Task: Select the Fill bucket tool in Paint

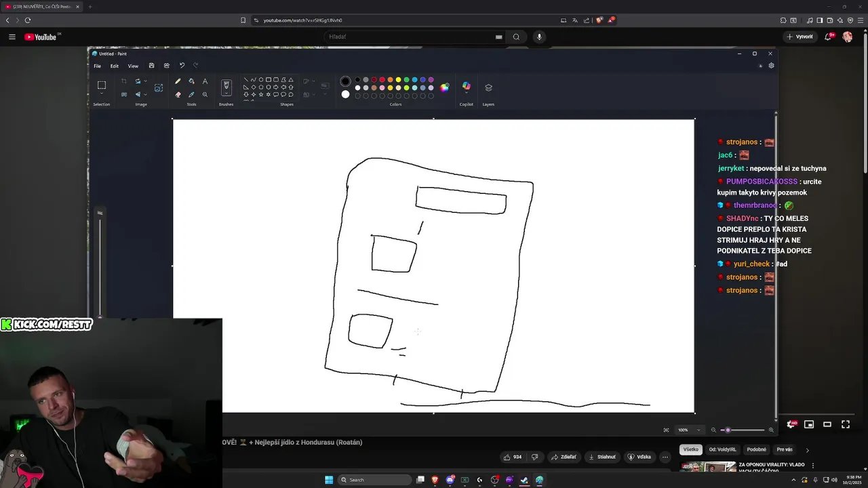Action: [191, 81]
